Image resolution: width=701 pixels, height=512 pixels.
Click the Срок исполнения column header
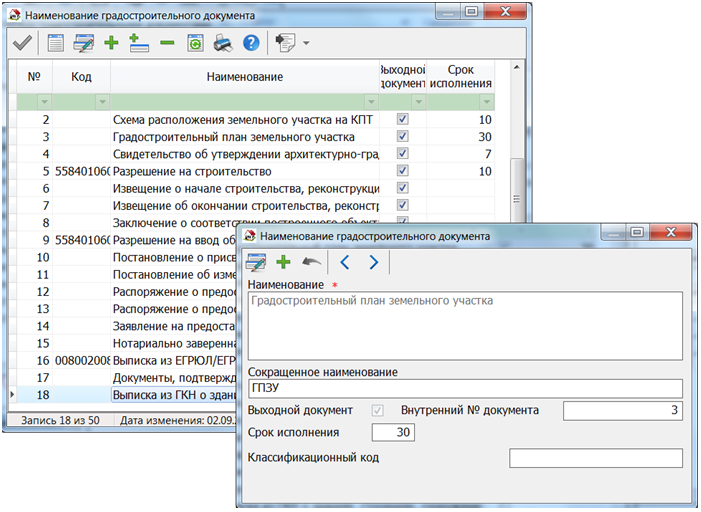tap(462, 77)
